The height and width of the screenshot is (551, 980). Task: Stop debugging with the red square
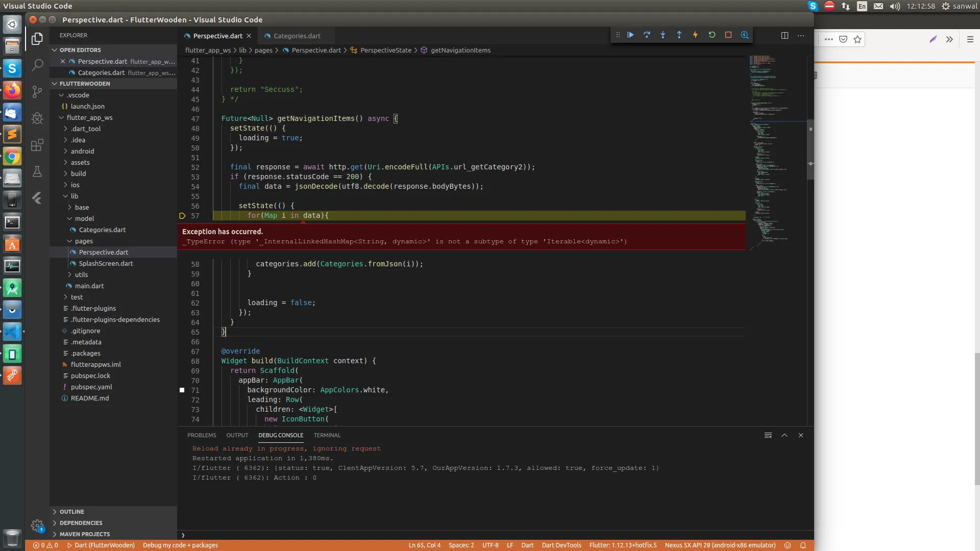728,35
